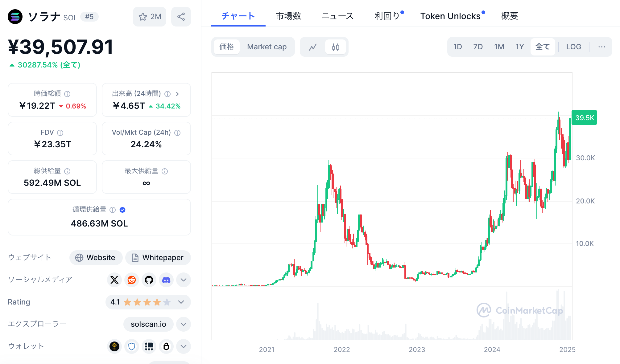Open info icon next to FDV
Screen dimensions: 620x364
pyautogui.click(x=60, y=133)
